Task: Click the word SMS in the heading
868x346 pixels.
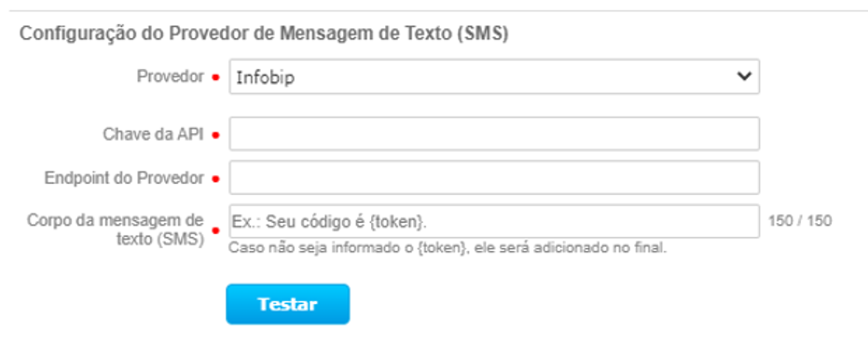Action: pos(483,34)
